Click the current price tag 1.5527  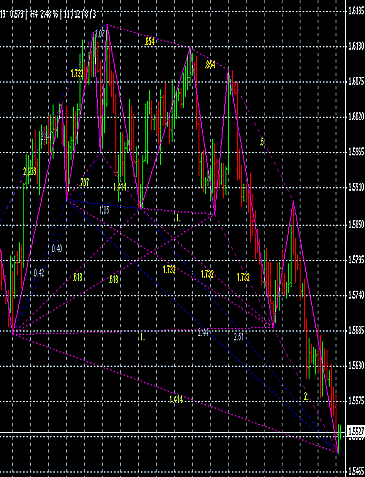[x=356, y=431]
